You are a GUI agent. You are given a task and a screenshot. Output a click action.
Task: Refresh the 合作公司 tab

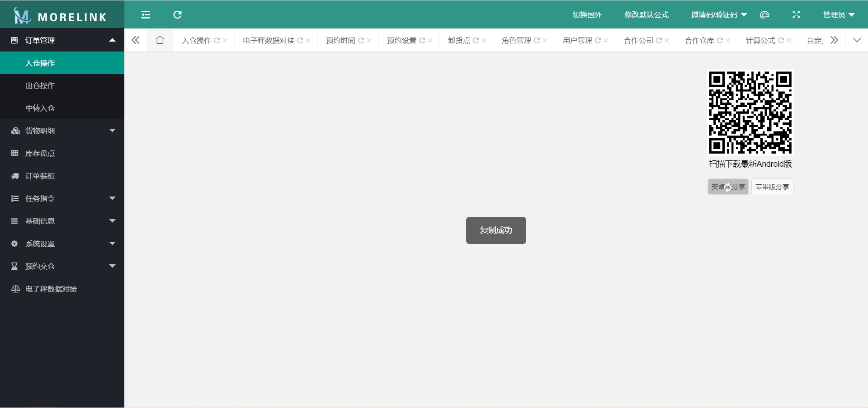[659, 41]
